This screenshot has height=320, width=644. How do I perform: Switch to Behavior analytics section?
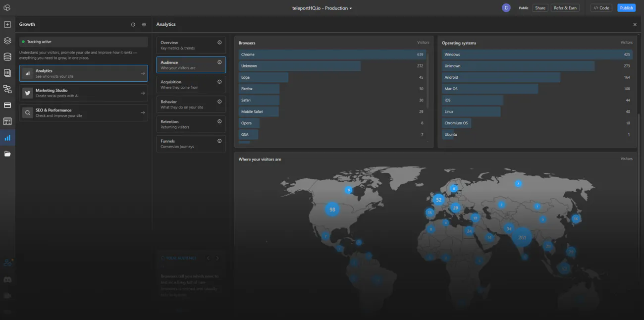click(191, 104)
